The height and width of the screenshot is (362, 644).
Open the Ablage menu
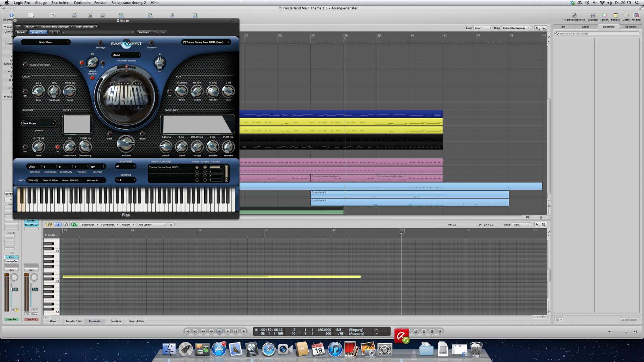pos(41,3)
